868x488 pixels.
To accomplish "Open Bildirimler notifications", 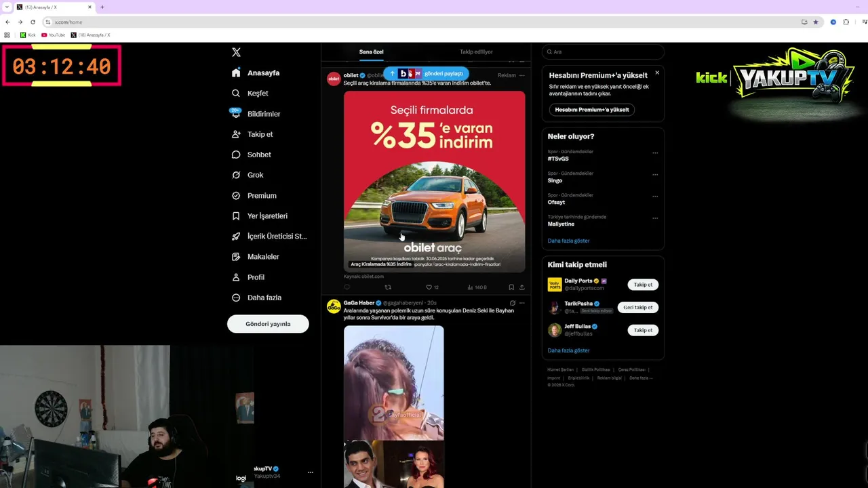I will click(256, 114).
